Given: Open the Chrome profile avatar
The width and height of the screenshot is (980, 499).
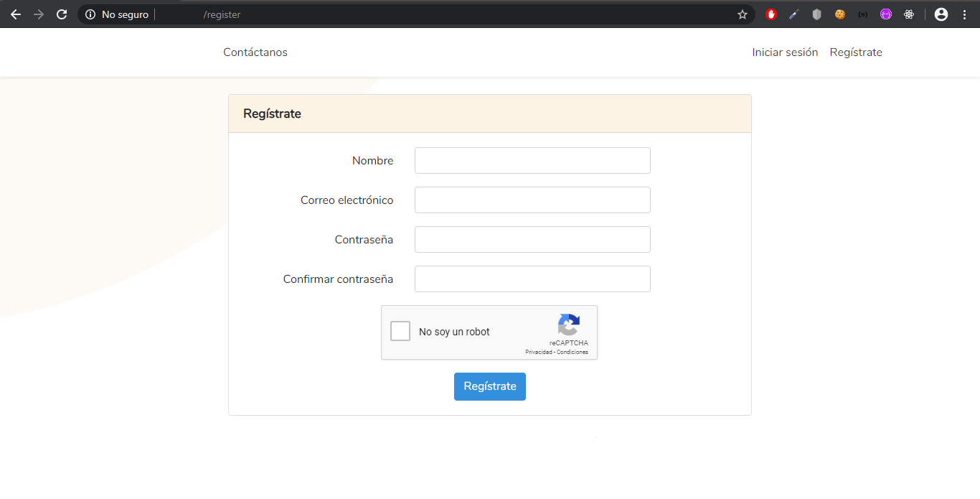Looking at the screenshot, I should pyautogui.click(x=941, y=14).
